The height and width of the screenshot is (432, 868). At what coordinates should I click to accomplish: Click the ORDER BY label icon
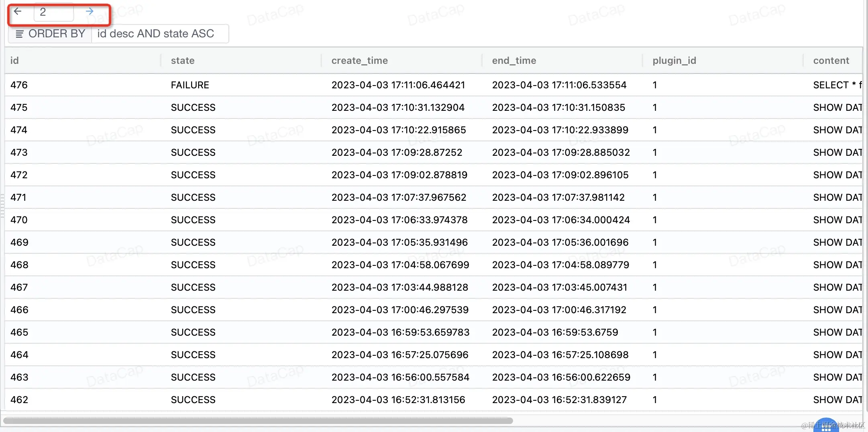point(19,34)
